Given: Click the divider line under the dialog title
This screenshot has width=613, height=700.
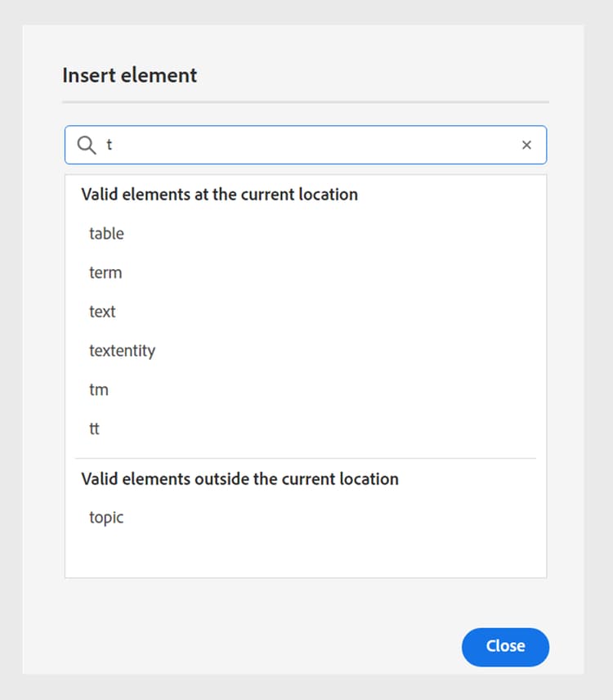Looking at the screenshot, I should point(306,102).
